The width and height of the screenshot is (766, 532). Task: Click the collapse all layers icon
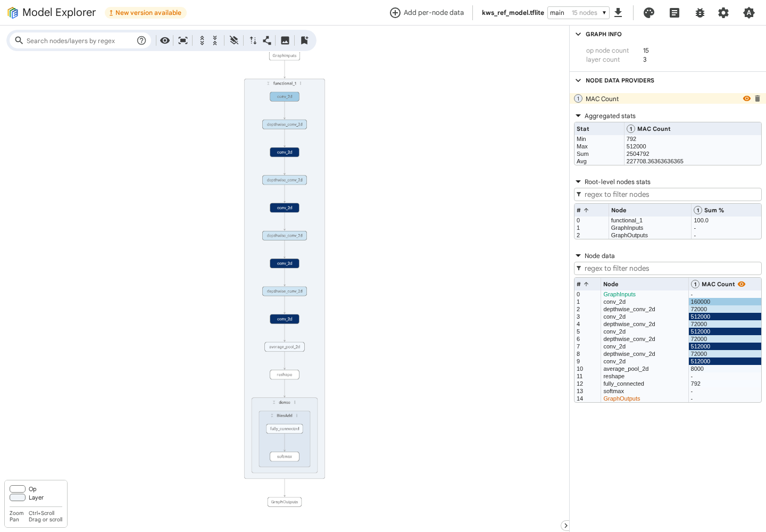point(215,40)
